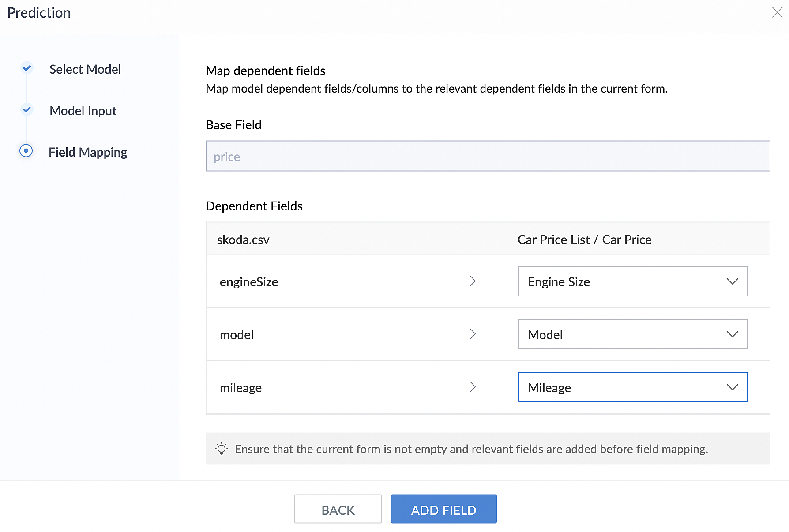Click the Select Model completed checkmark icon
789x532 pixels.
click(27, 68)
